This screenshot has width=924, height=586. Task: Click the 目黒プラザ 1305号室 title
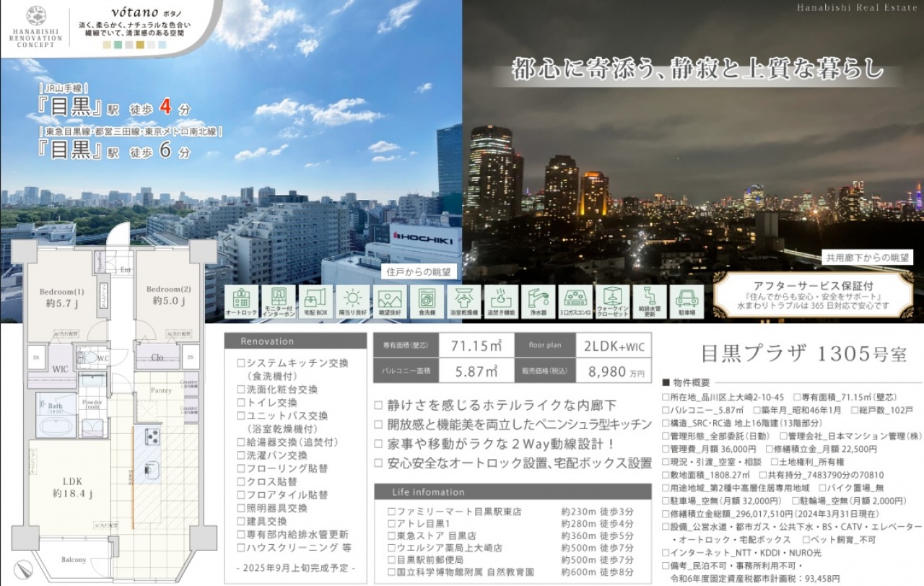[x=803, y=354]
